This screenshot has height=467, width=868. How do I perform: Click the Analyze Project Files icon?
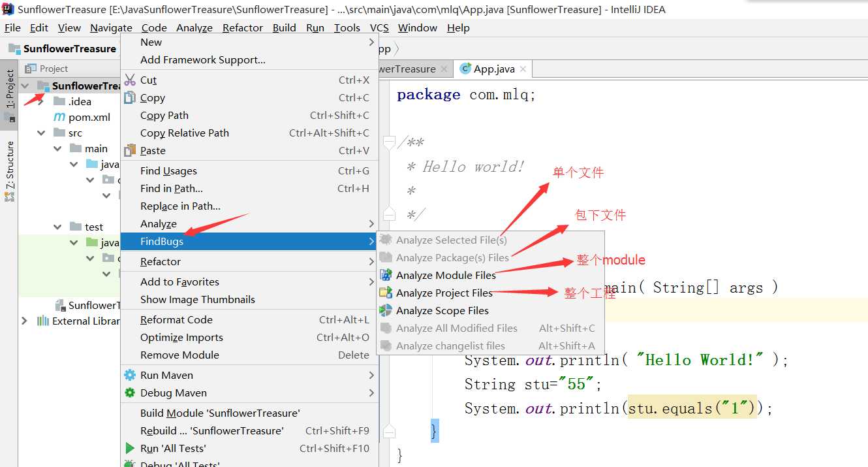pos(386,293)
